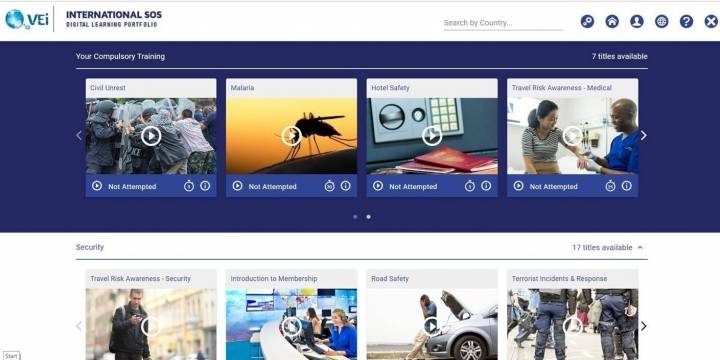Image resolution: width=720 pixels, height=360 pixels.
Task: Show info for Hotel Safety course
Action: (486, 186)
